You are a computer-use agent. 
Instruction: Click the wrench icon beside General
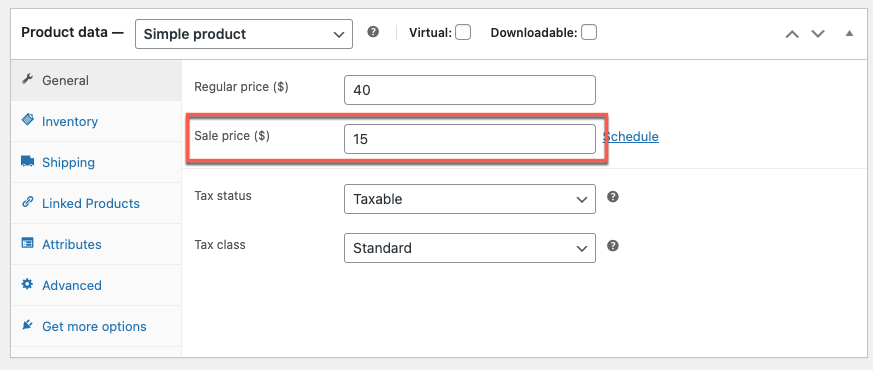[x=27, y=80]
